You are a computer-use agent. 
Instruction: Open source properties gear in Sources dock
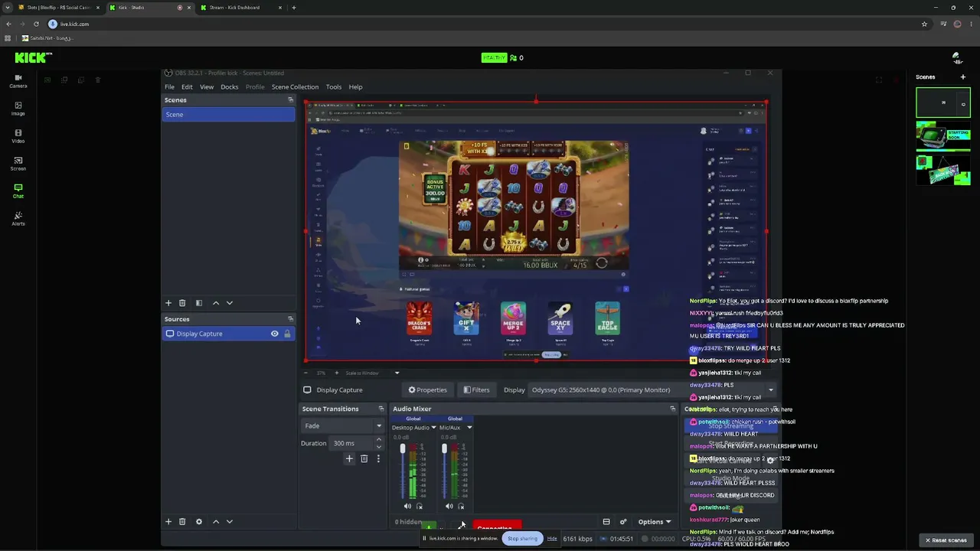click(199, 522)
